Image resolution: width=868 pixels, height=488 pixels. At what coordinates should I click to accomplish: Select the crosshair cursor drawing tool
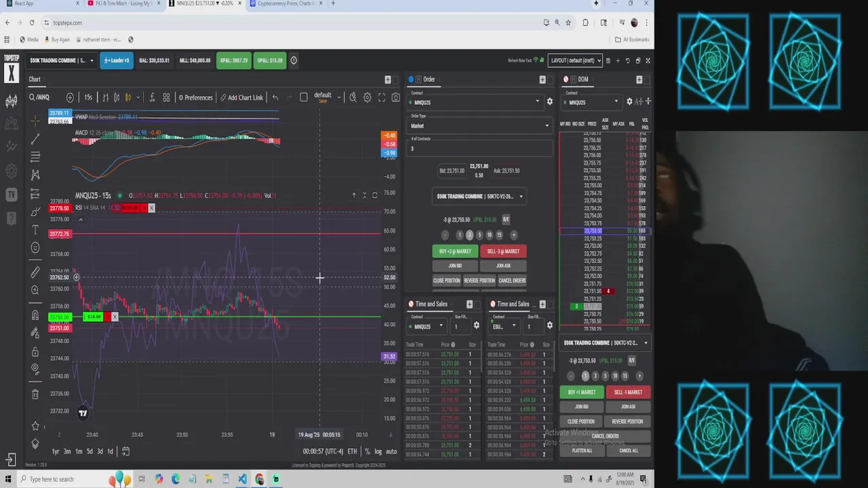click(x=35, y=121)
